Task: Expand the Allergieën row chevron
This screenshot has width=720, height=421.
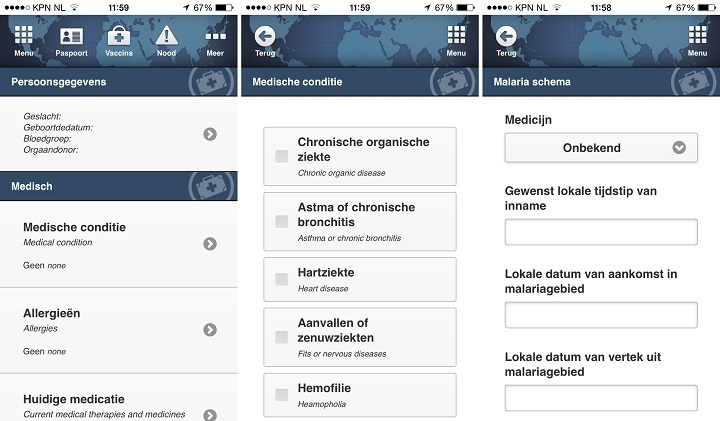Action: coord(210,330)
